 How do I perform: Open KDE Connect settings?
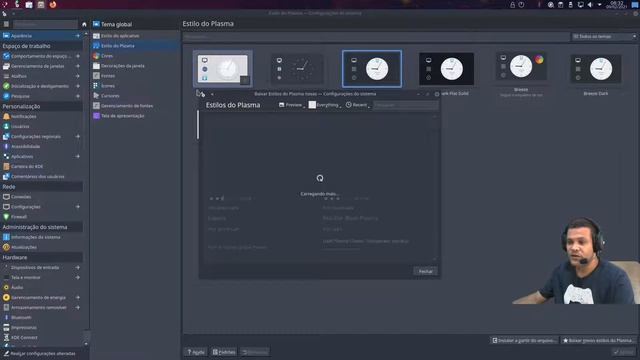[41, 338]
